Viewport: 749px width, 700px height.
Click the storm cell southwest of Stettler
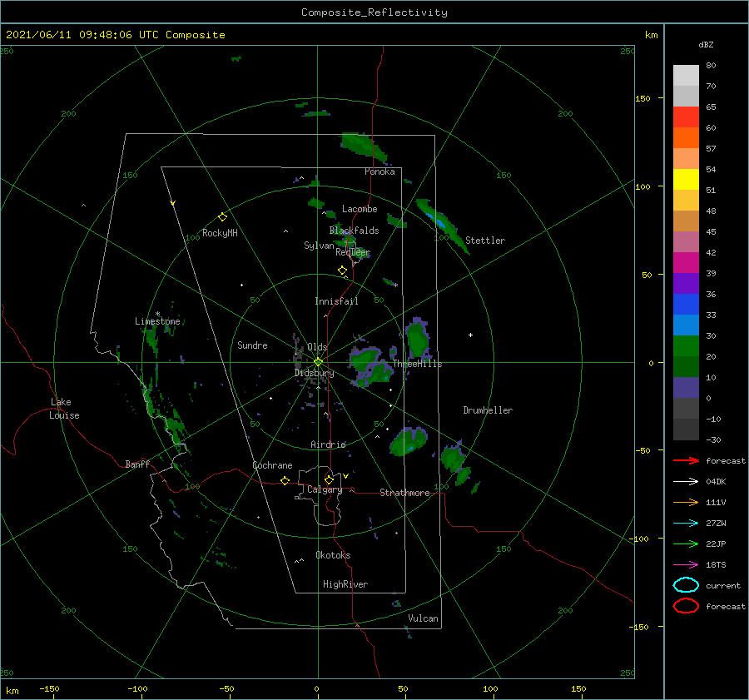pos(442,225)
